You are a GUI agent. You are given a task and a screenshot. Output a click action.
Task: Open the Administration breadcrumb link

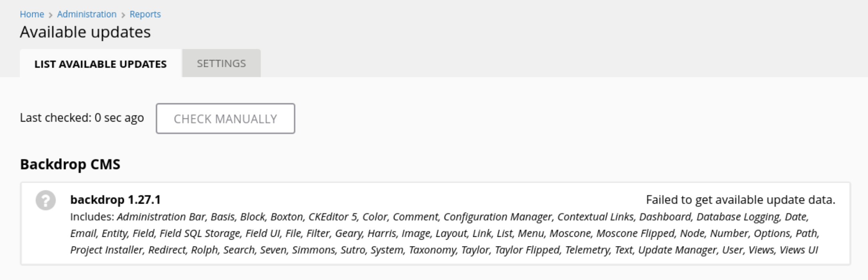click(x=87, y=14)
